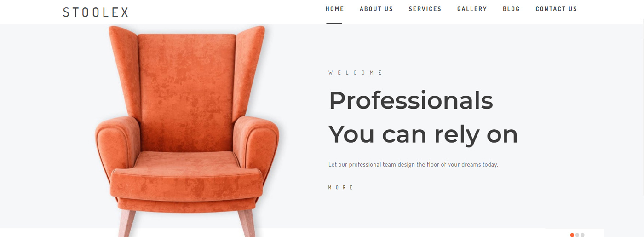
Task: Click the armchair's left wooden leg
Action: [127, 224]
